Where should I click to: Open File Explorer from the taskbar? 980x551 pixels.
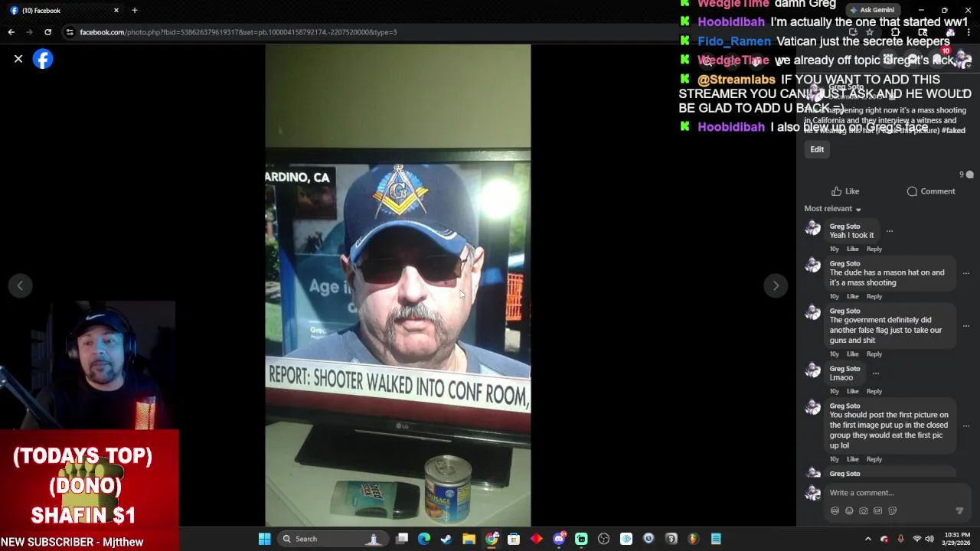tap(469, 539)
